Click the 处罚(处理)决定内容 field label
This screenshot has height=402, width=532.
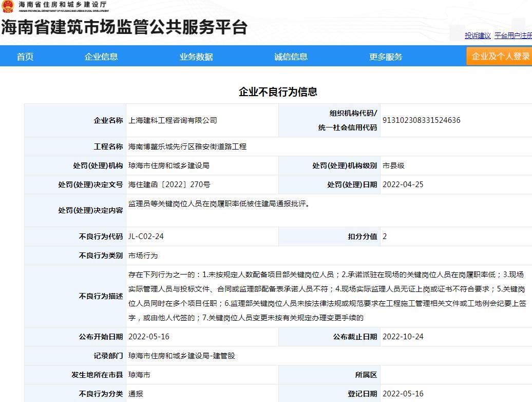coord(90,210)
